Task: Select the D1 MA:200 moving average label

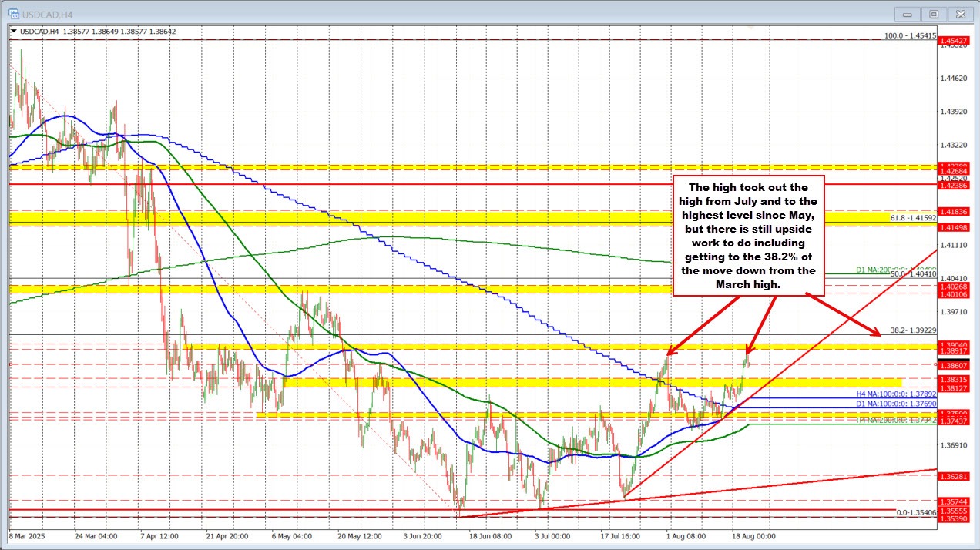Action: pos(894,270)
